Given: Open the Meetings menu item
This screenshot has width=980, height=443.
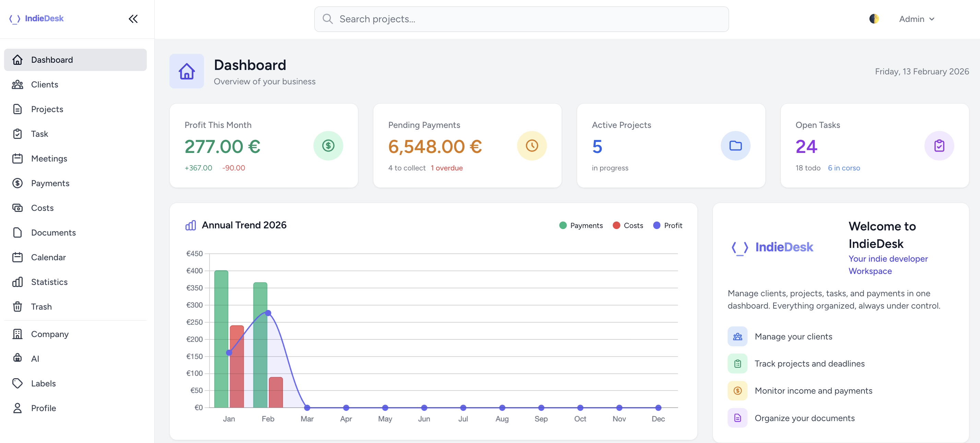Looking at the screenshot, I should pos(49,158).
